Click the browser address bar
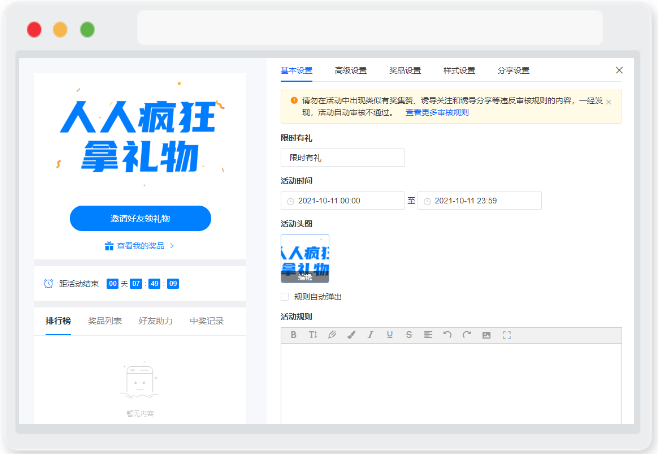The image size is (658, 454). tap(370, 28)
